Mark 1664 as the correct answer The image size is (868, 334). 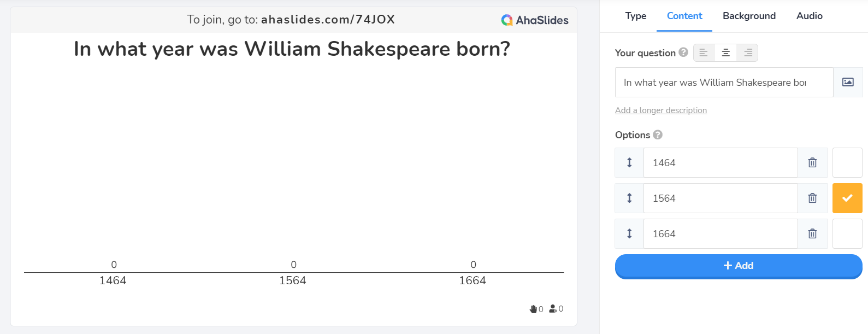(x=847, y=233)
